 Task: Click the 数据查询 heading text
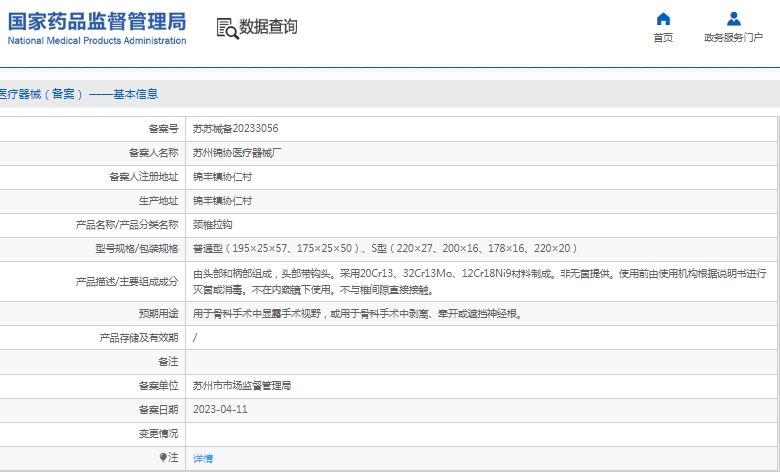pos(269,26)
